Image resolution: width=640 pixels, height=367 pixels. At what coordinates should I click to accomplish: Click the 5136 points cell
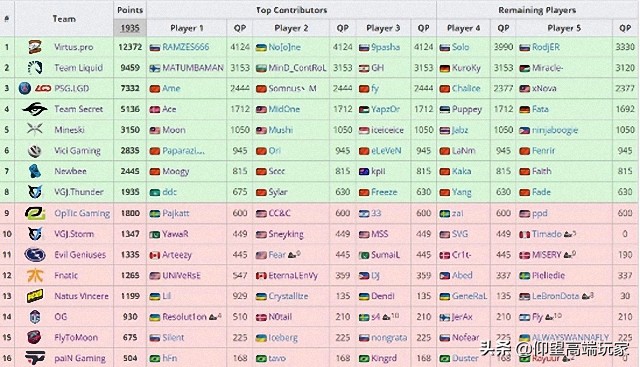tap(130, 109)
